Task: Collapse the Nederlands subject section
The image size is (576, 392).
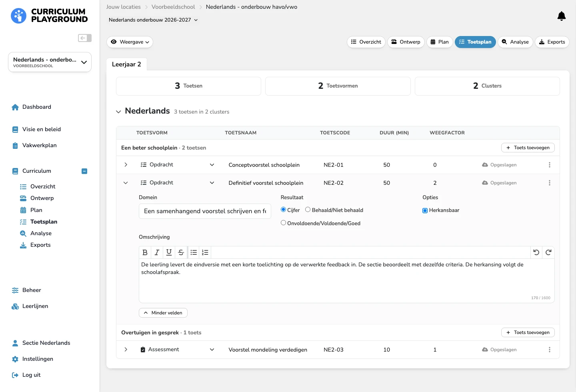Action: tap(118, 112)
